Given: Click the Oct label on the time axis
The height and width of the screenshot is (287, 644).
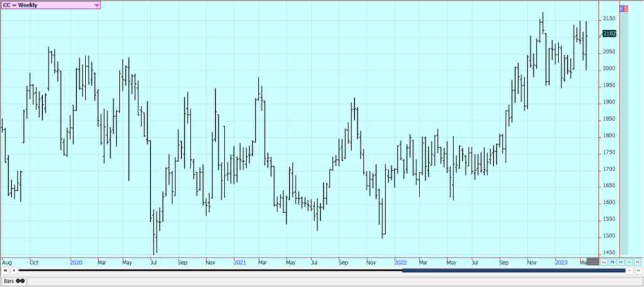Looking at the screenshot, I should (34, 262).
